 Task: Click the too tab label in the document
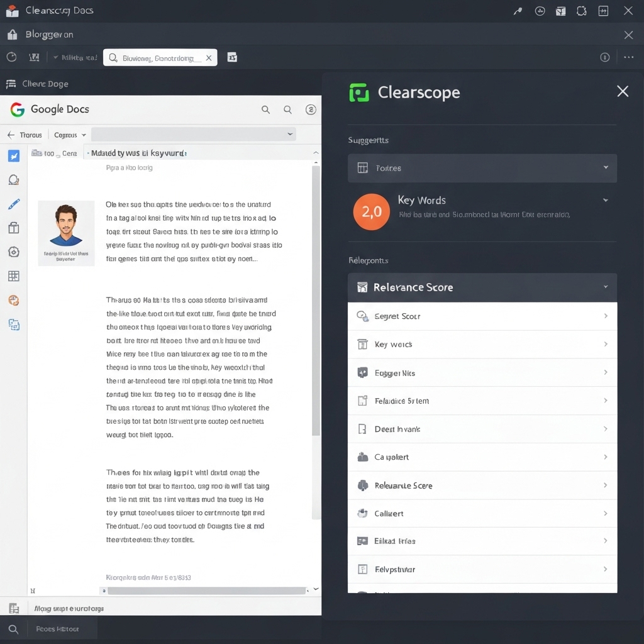pyautogui.click(x=49, y=153)
